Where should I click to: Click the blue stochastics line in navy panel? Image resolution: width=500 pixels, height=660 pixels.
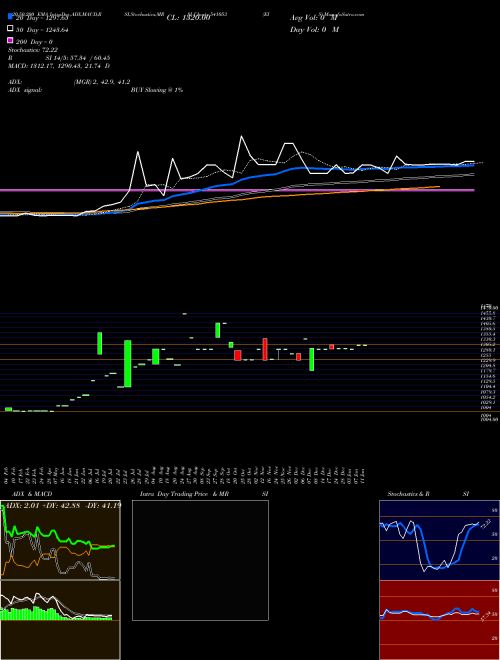[x=429, y=545]
